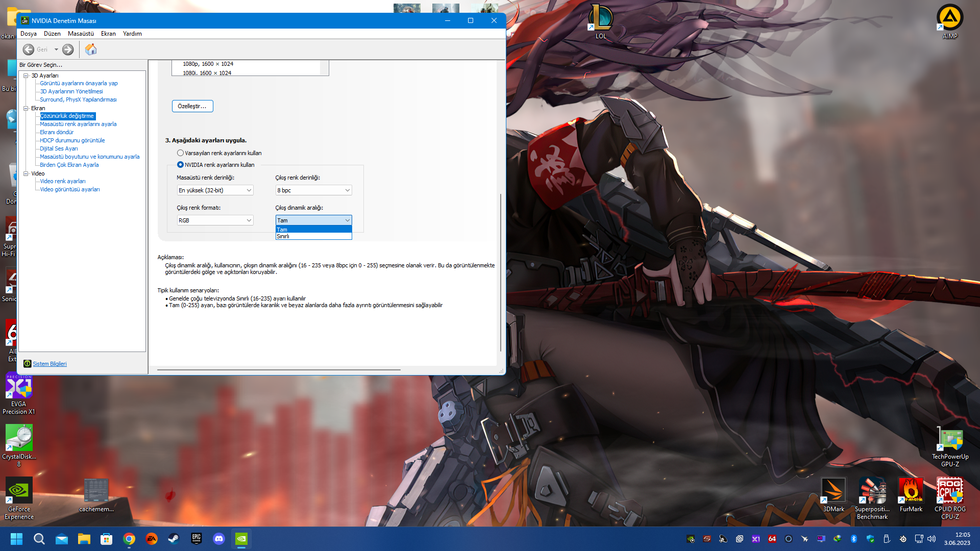
Task: Click the Steam icon in the taskbar
Action: [x=174, y=539]
